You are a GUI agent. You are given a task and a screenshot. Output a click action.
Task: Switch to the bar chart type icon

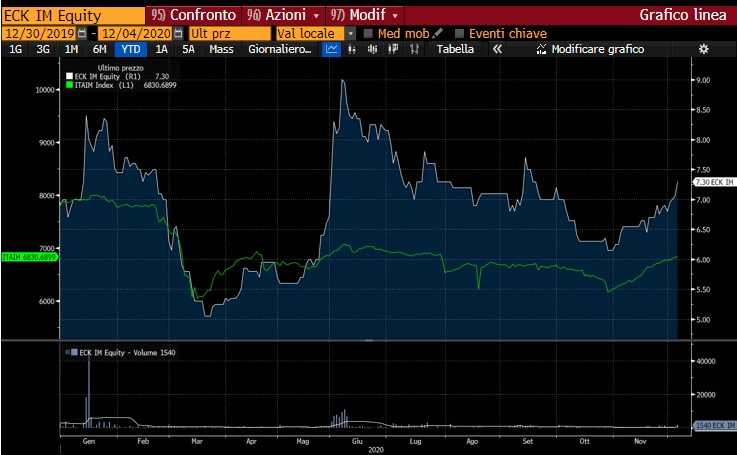coord(352,49)
